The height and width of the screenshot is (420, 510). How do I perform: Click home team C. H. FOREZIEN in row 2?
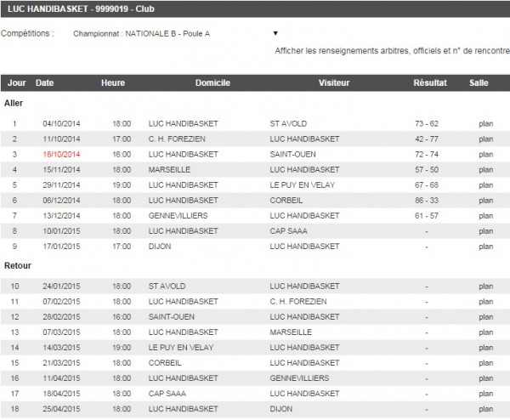point(177,139)
